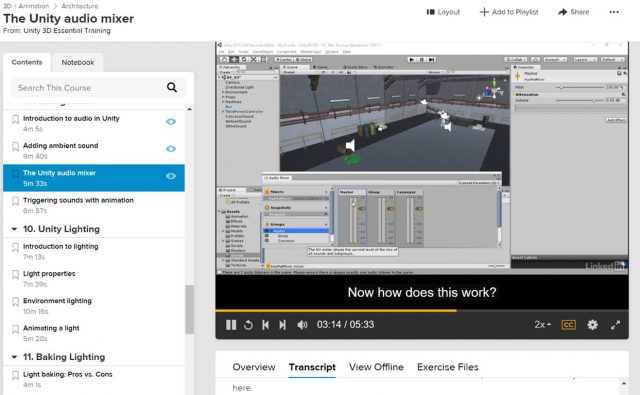Click the Architecture breadcrumb link

tap(80, 6)
